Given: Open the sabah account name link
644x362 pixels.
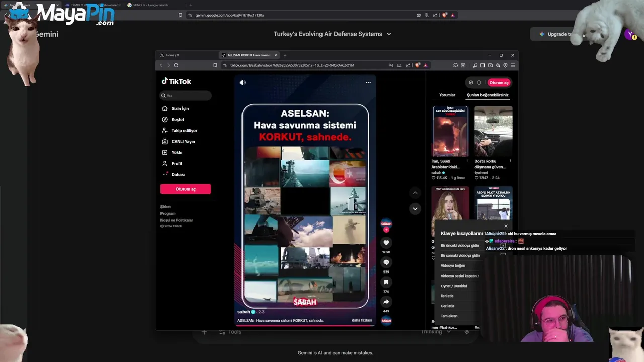Looking at the screenshot, I should (x=244, y=312).
